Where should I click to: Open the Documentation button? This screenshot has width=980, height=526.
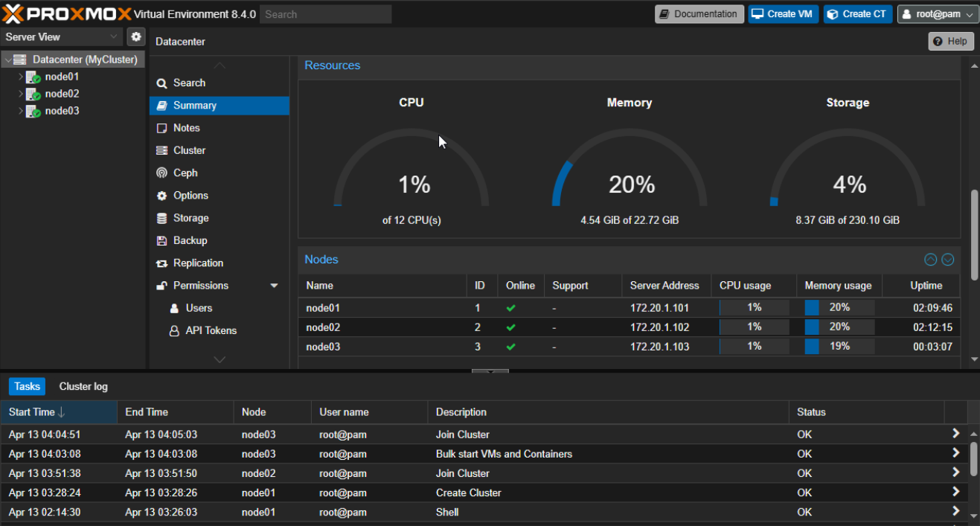click(x=699, y=14)
